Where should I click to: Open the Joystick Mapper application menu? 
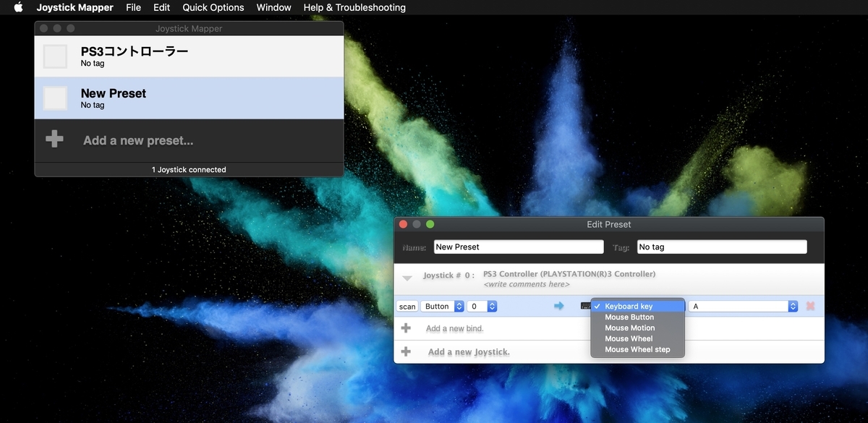tap(75, 7)
